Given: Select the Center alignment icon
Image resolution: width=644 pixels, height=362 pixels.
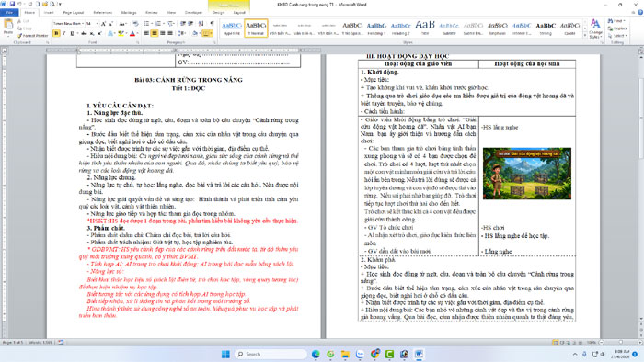Looking at the screenshot, I should pyautogui.click(x=155, y=33).
